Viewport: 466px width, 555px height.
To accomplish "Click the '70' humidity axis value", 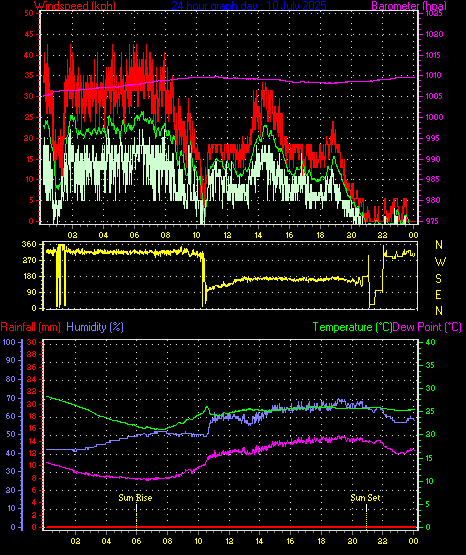I will (x=11, y=399).
